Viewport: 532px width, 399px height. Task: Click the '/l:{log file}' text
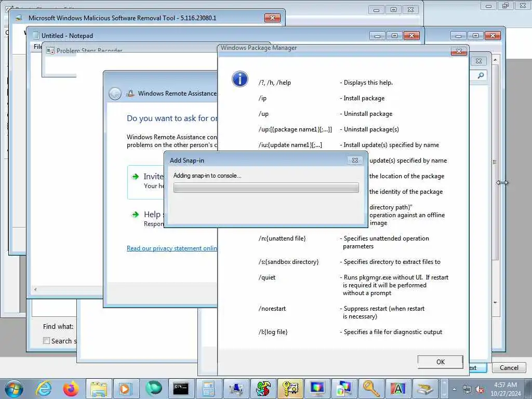(273, 332)
